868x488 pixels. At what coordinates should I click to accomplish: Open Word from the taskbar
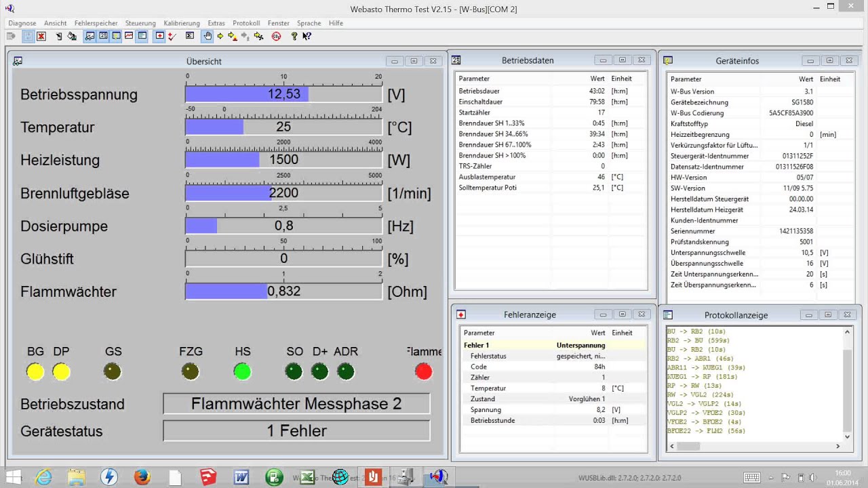(241, 476)
